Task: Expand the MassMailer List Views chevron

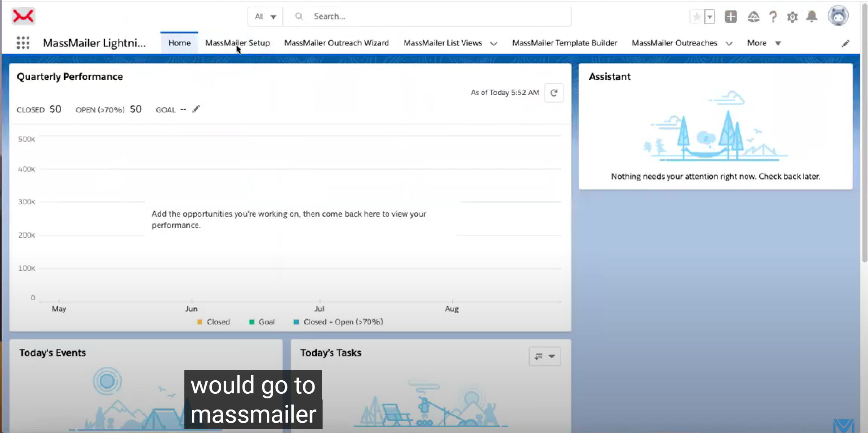Action: pyautogui.click(x=493, y=43)
